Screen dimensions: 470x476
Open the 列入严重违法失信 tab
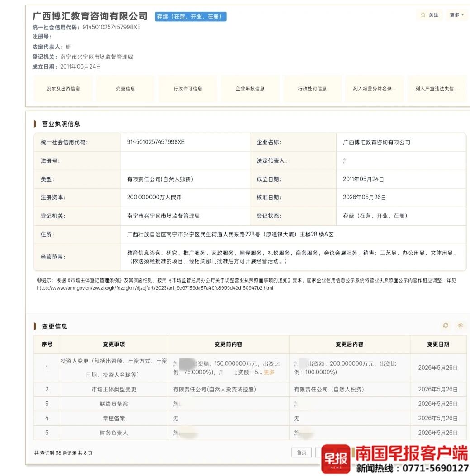(x=437, y=89)
